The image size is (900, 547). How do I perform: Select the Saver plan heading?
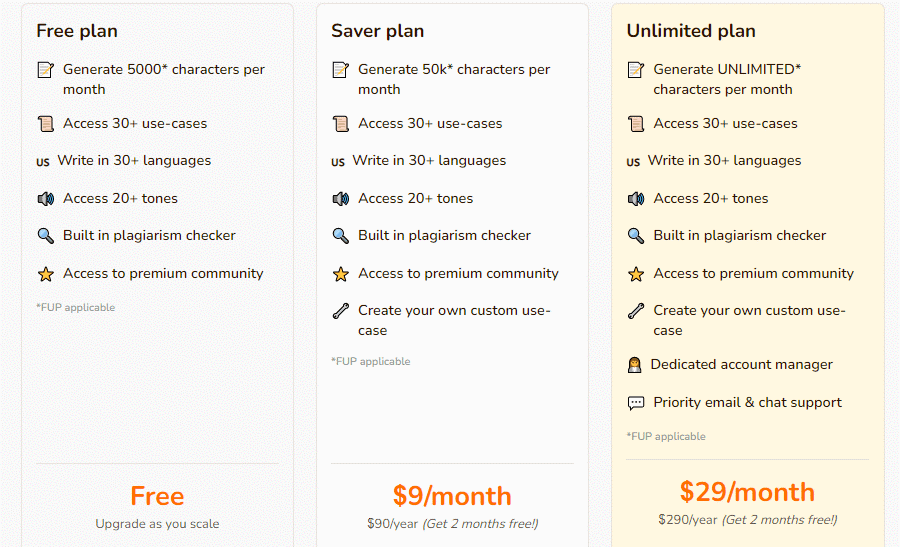(378, 31)
